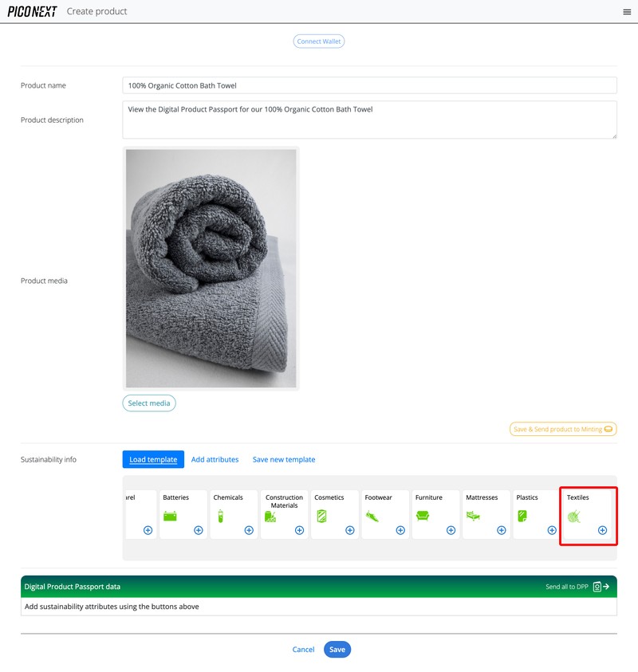Open the hamburger menu icon

(x=626, y=12)
